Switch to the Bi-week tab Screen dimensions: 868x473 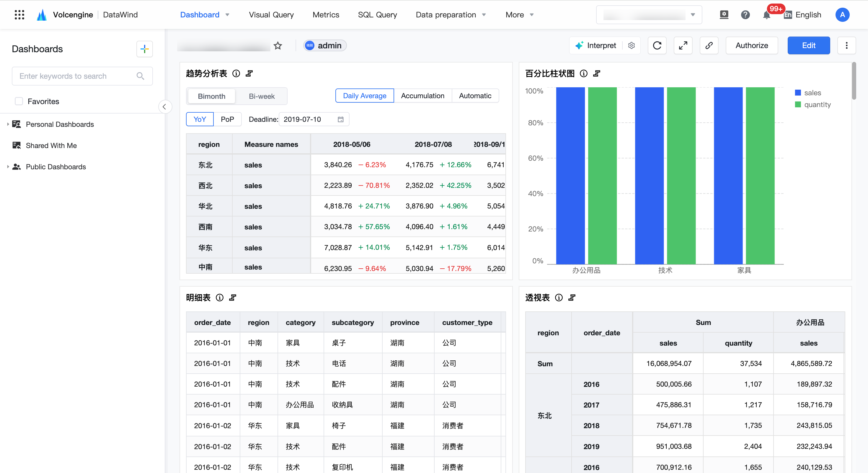pyautogui.click(x=262, y=96)
